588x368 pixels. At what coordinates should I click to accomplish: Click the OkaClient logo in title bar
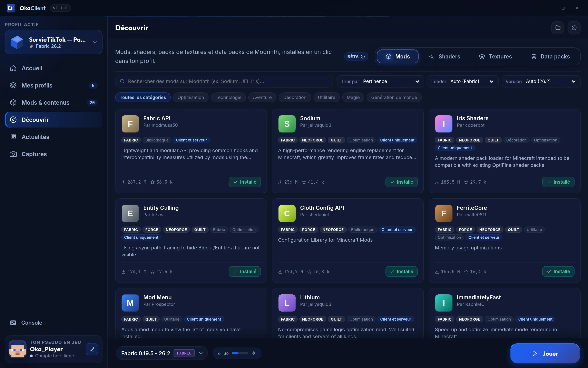point(11,8)
